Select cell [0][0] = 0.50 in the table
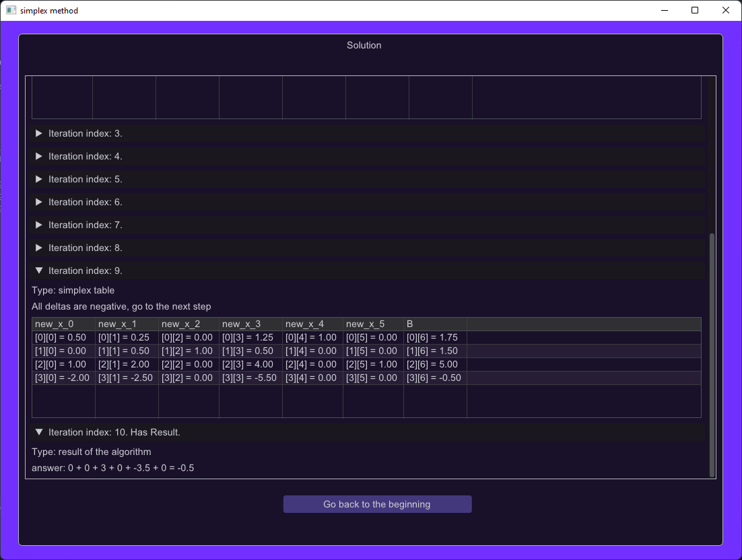The height and width of the screenshot is (560, 742). tap(63, 337)
